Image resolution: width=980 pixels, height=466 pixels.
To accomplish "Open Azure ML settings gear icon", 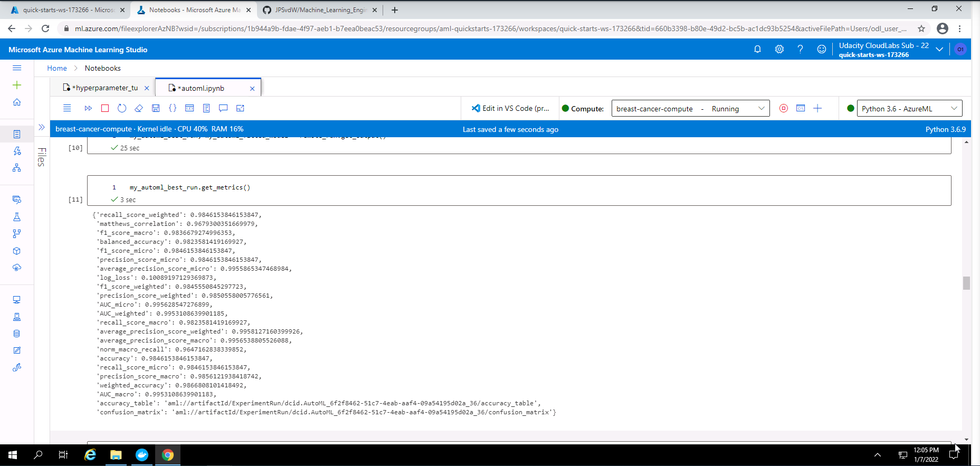I will point(779,49).
